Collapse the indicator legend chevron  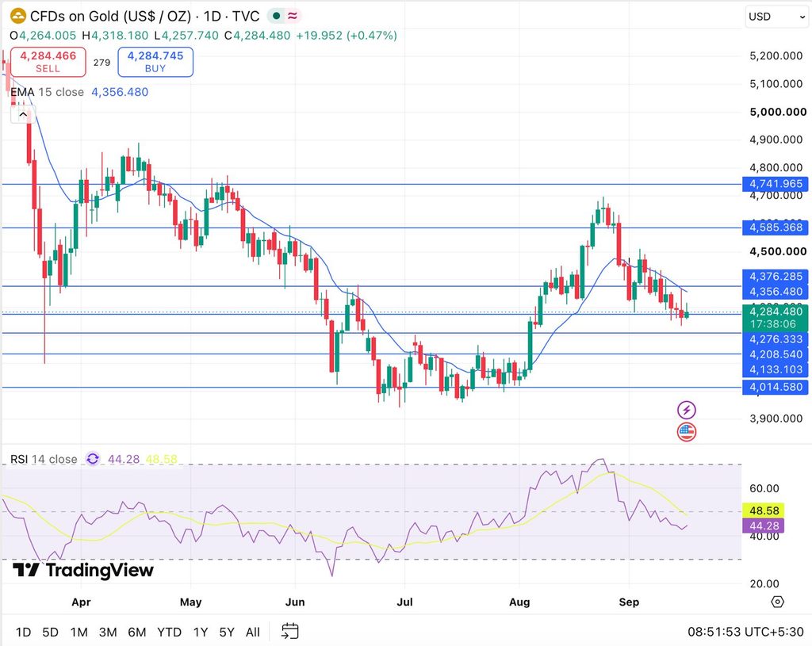23,114
